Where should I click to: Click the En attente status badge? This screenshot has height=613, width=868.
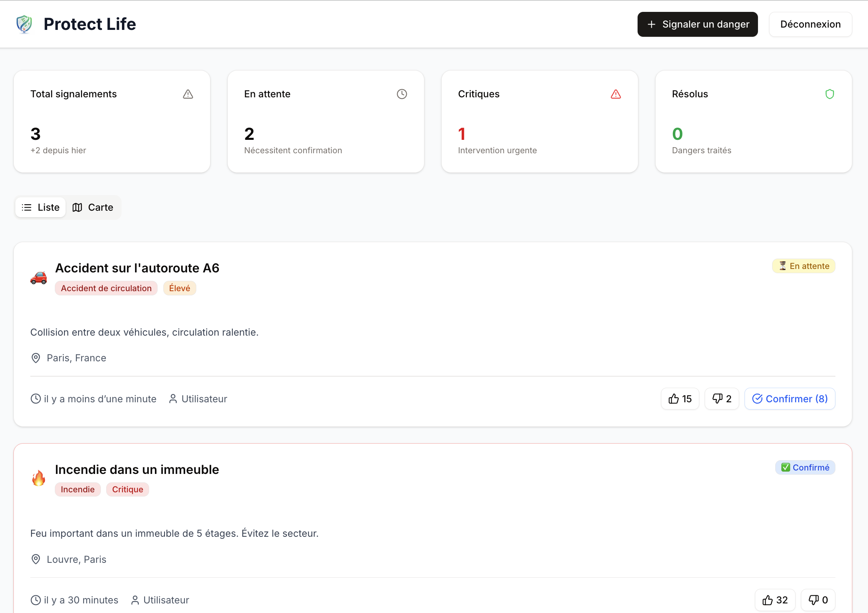coord(804,266)
